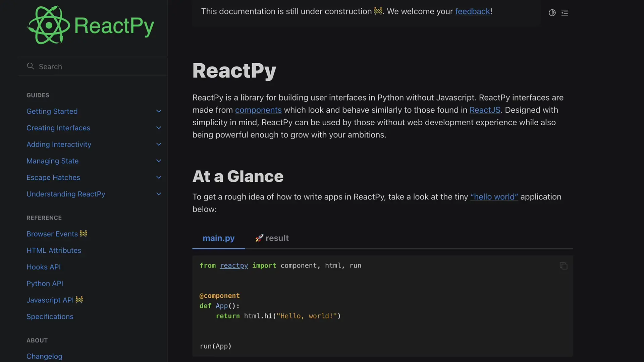Switch to the result tab

272,238
